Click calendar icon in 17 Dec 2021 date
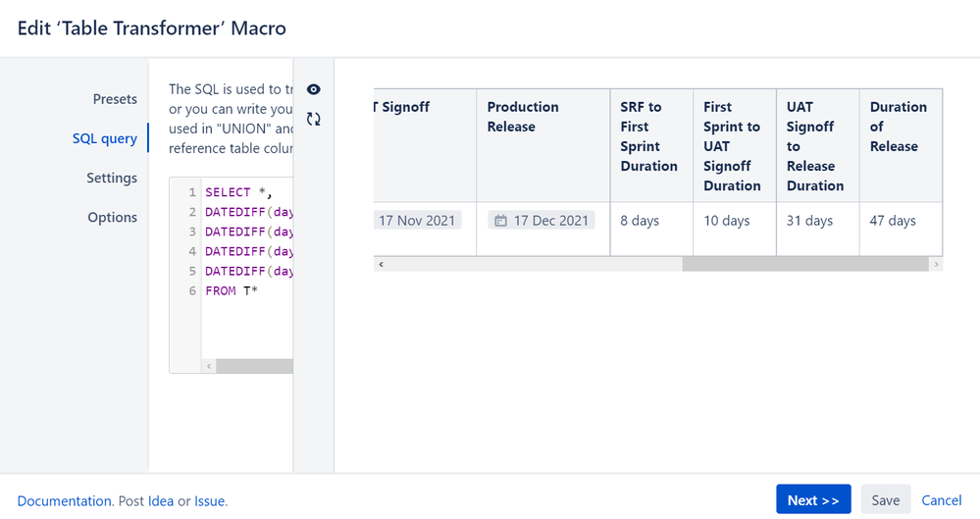 [500, 221]
